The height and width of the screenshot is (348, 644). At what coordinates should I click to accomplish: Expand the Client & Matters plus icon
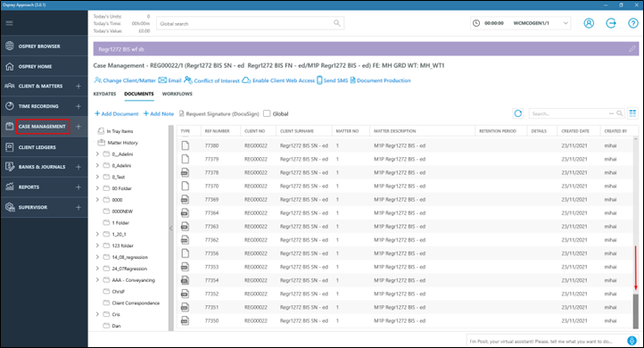pos(78,87)
